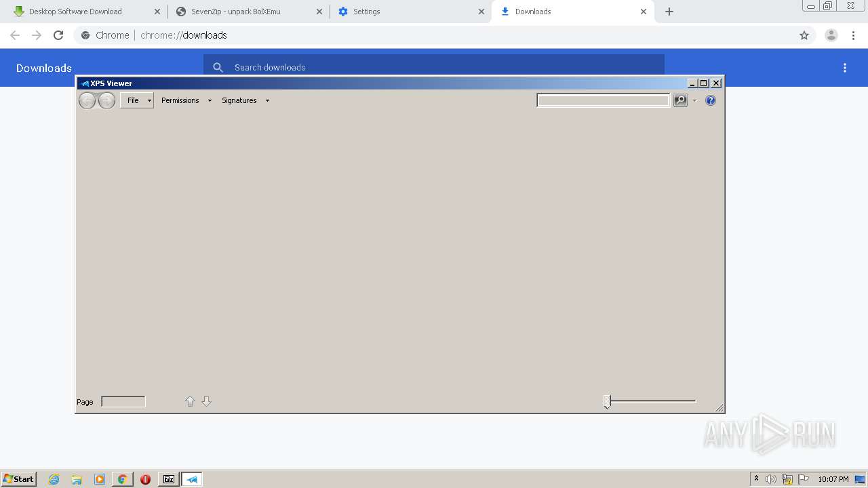Click the Search downloads magnifier icon
This screenshot has width=868, height=488.
(218, 67)
